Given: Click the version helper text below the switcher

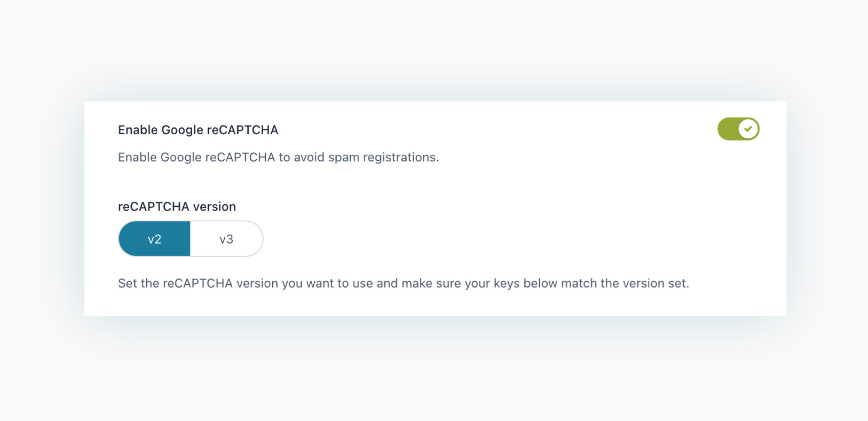Looking at the screenshot, I should click(404, 283).
